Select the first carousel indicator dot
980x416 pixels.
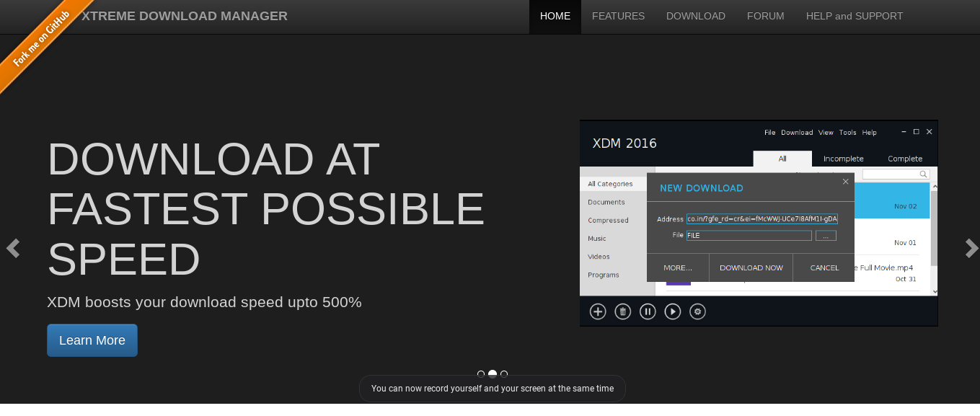click(481, 374)
